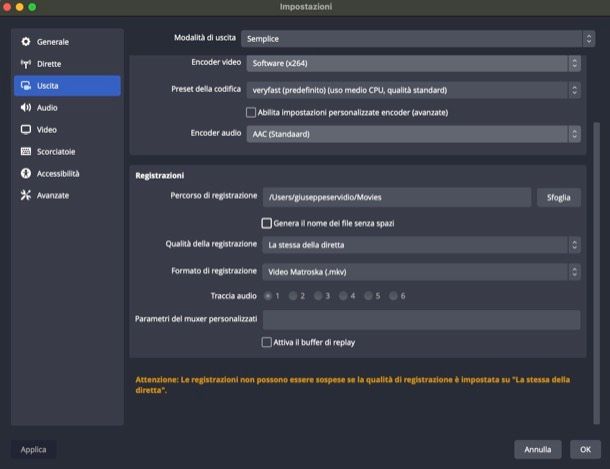
Task: Click the green macOS zoom window button
Action: tap(46, 7)
